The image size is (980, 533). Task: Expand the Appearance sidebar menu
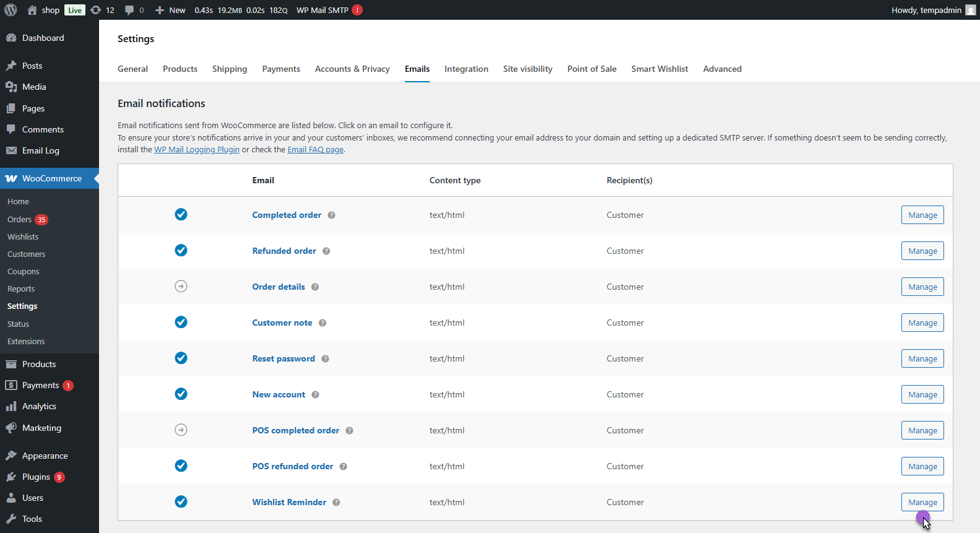[45, 456]
